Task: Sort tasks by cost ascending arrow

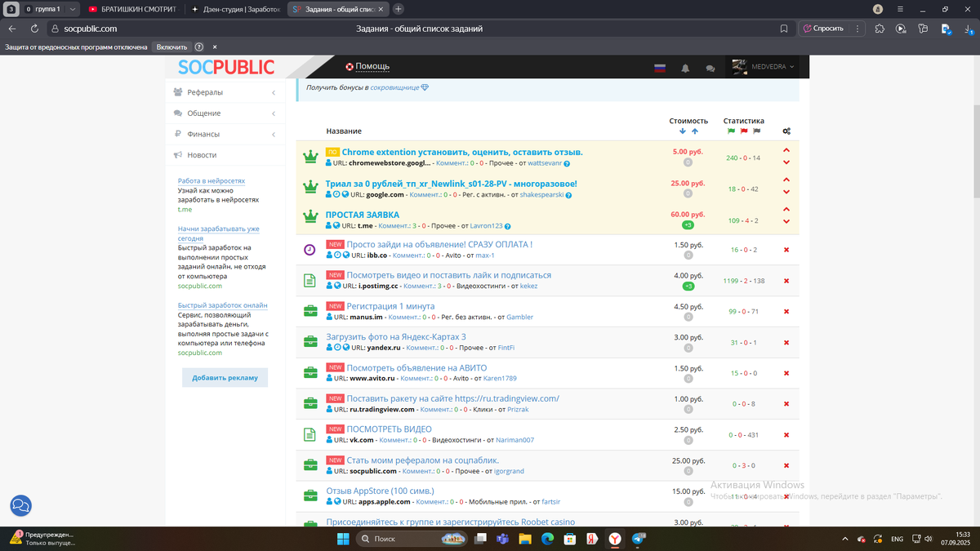Action: (x=695, y=131)
